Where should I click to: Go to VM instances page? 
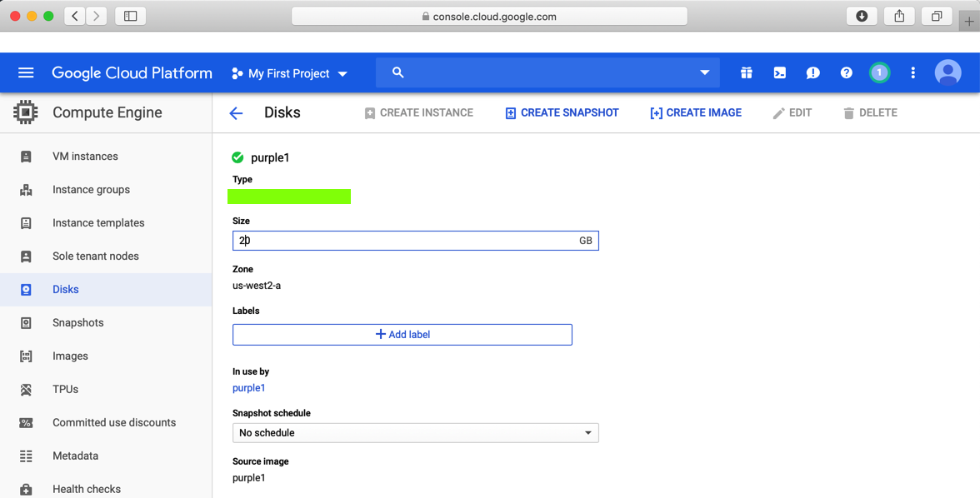(x=85, y=157)
